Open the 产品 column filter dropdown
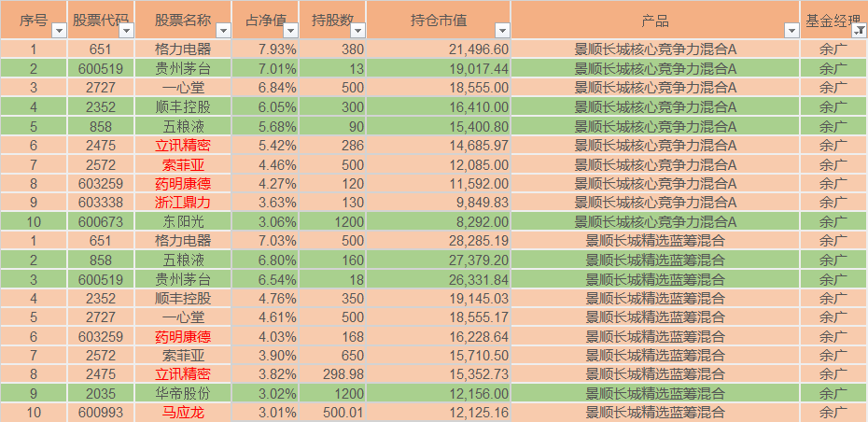Viewport: 868px width, 422px height. [x=791, y=31]
